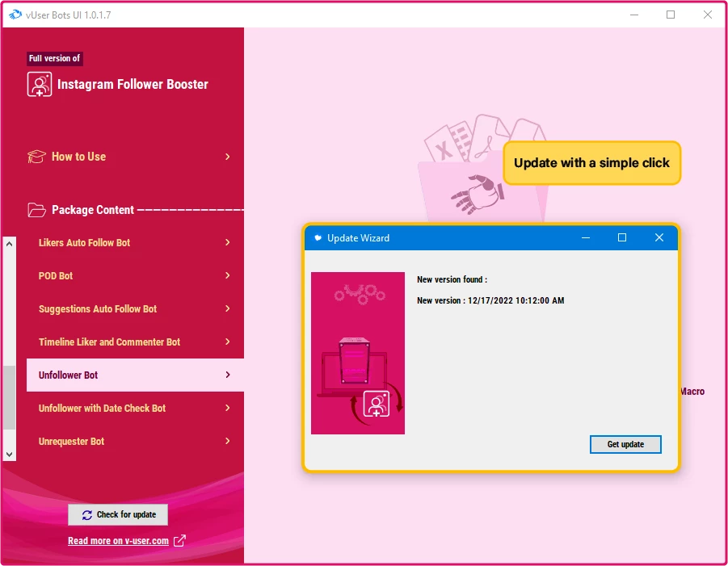This screenshot has width=728, height=566.
Task: Click the Update Wizard title bar icon
Action: point(318,238)
